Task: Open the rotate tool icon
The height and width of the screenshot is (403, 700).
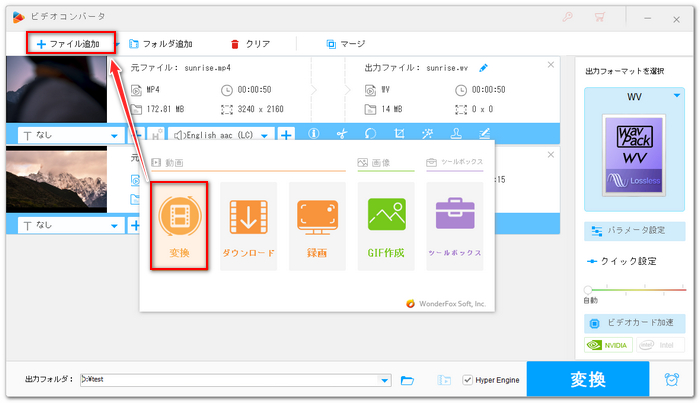Action: pyautogui.click(x=371, y=133)
